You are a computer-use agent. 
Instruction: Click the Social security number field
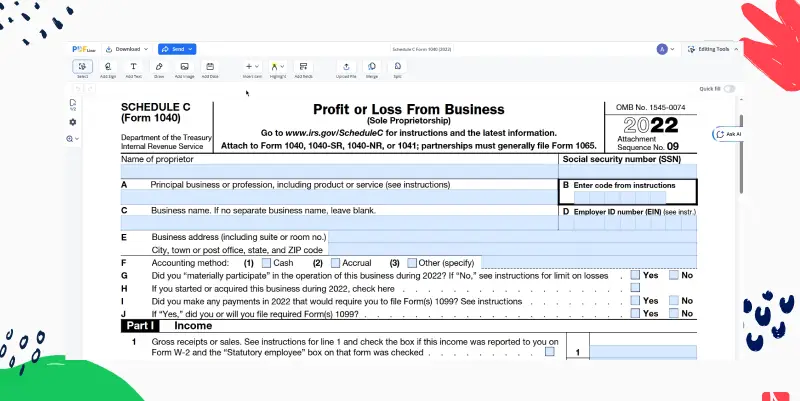coord(628,171)
